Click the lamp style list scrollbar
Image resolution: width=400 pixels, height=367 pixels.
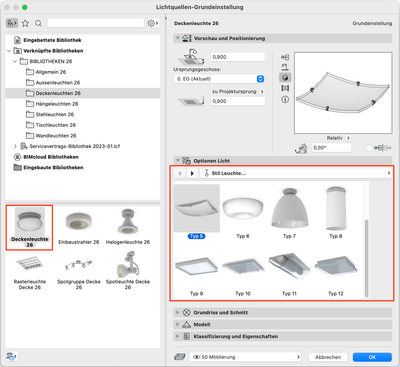366,258
